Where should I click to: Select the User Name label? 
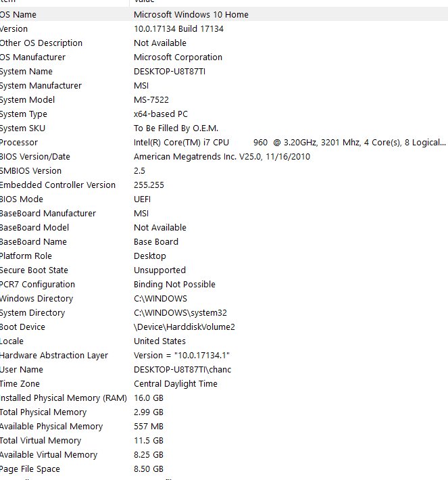22,370
